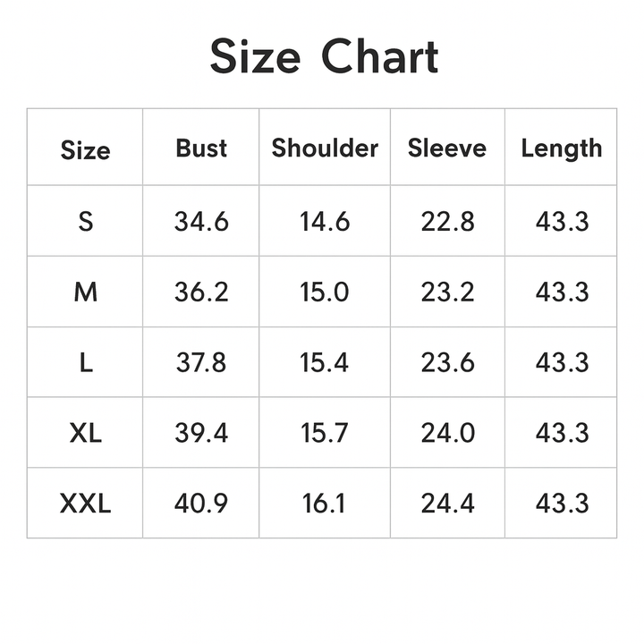Screen dimensions: 644x644
Task: Select the sleeve value 24.4
Action: tap(447, 504)
